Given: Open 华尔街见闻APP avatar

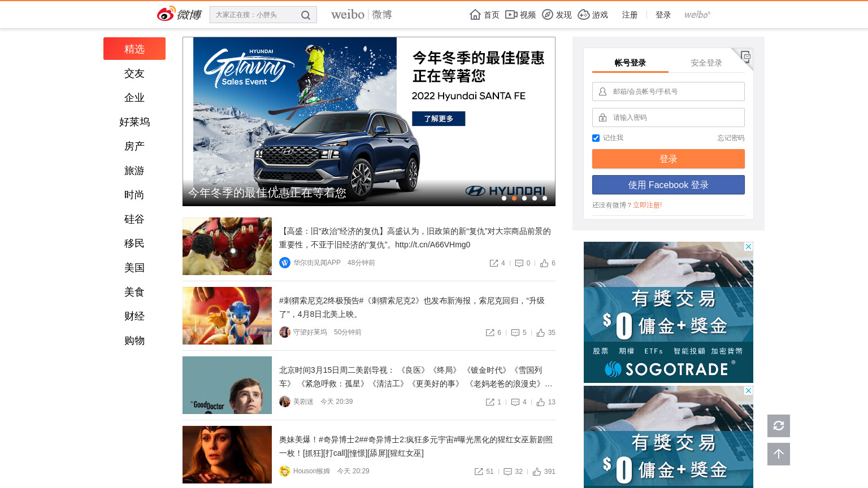Looking at the screenshot, I should tap(285, 263).
